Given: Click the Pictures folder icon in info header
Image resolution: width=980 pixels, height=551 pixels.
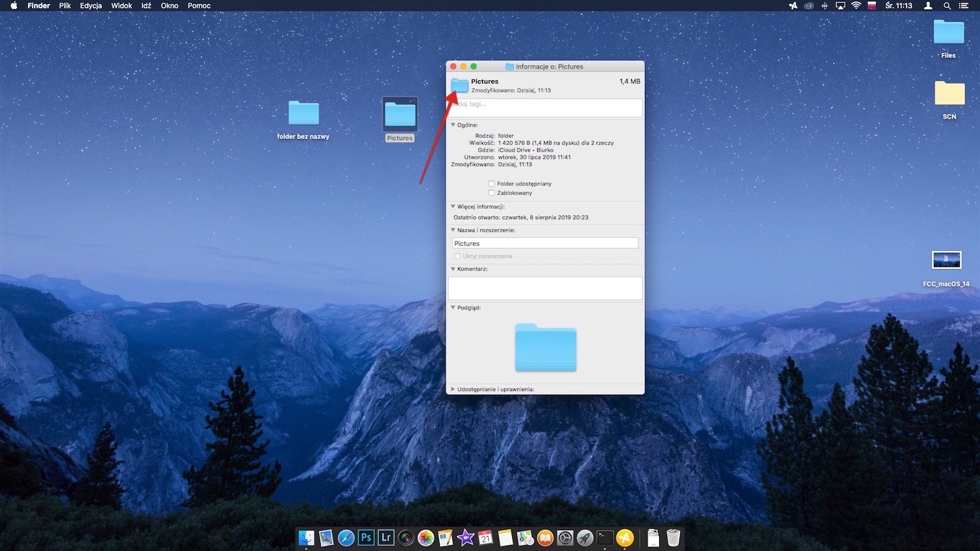Looking at the screenshot, I should [460, 86].
